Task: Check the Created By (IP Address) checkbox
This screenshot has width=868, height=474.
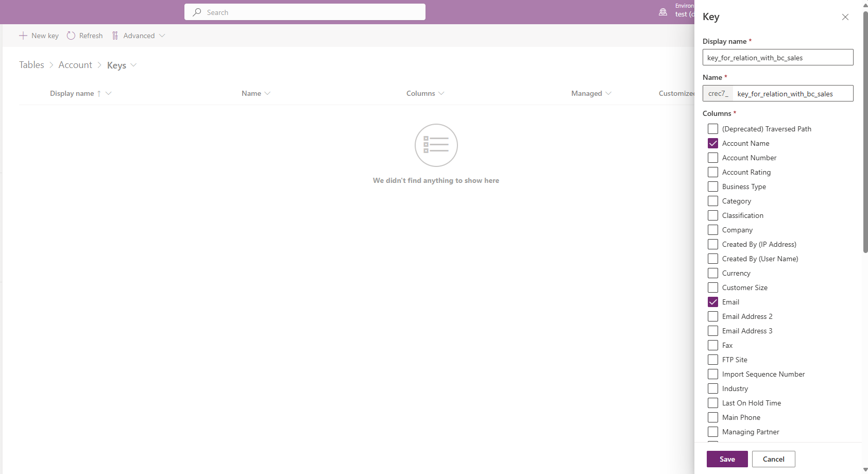Action: (713, 244)
